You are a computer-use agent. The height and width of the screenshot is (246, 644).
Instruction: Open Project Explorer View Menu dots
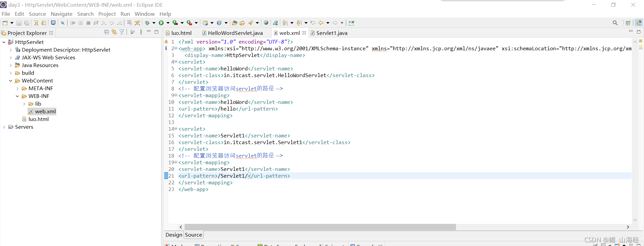coord(141,32)
